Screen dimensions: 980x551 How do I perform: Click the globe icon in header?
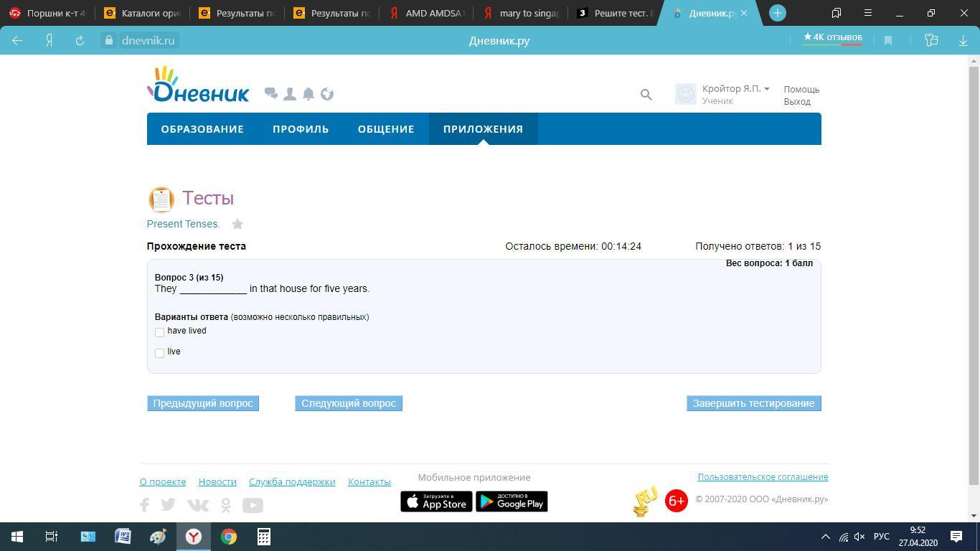point(327,94)
